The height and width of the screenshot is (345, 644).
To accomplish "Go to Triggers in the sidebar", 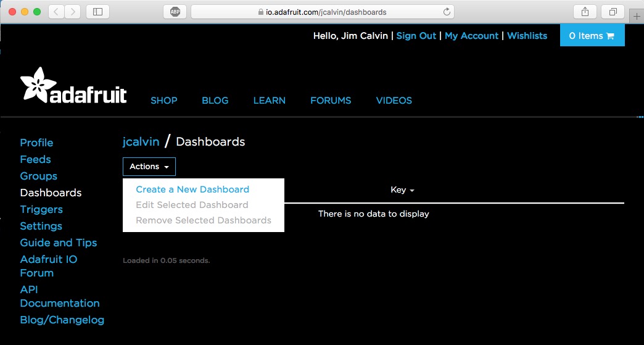I will [41, 209].
